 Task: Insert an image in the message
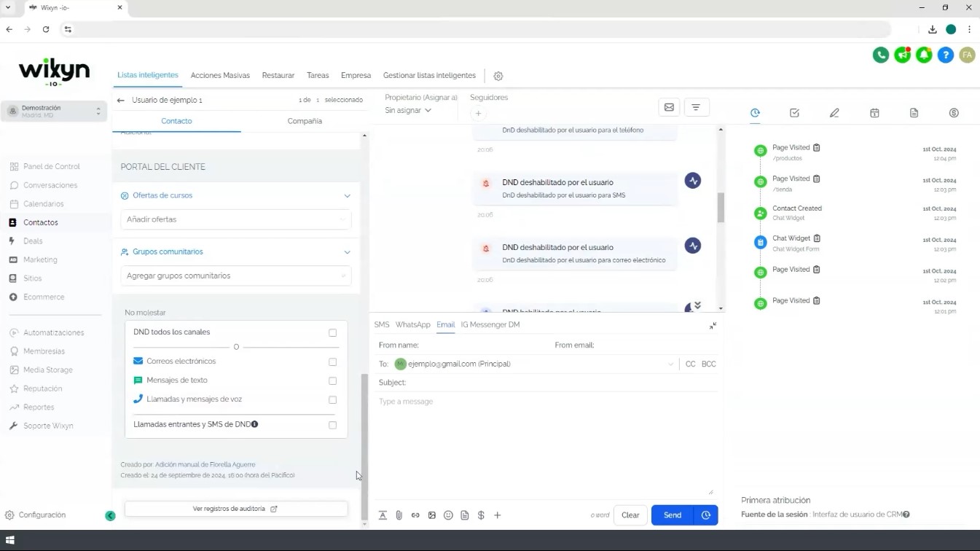pyautogui.click(x=432, y=515)
